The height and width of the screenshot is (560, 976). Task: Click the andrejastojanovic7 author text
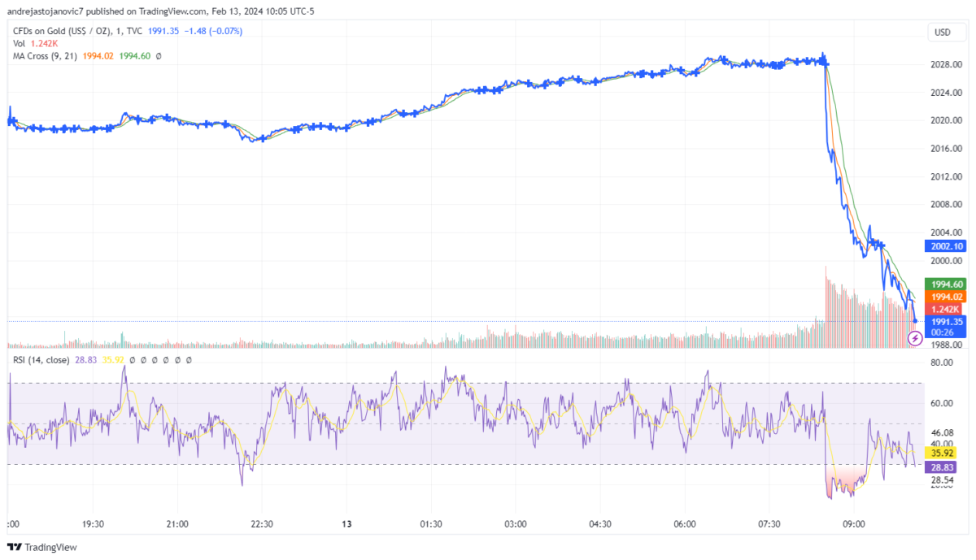(x=45, y=11)
